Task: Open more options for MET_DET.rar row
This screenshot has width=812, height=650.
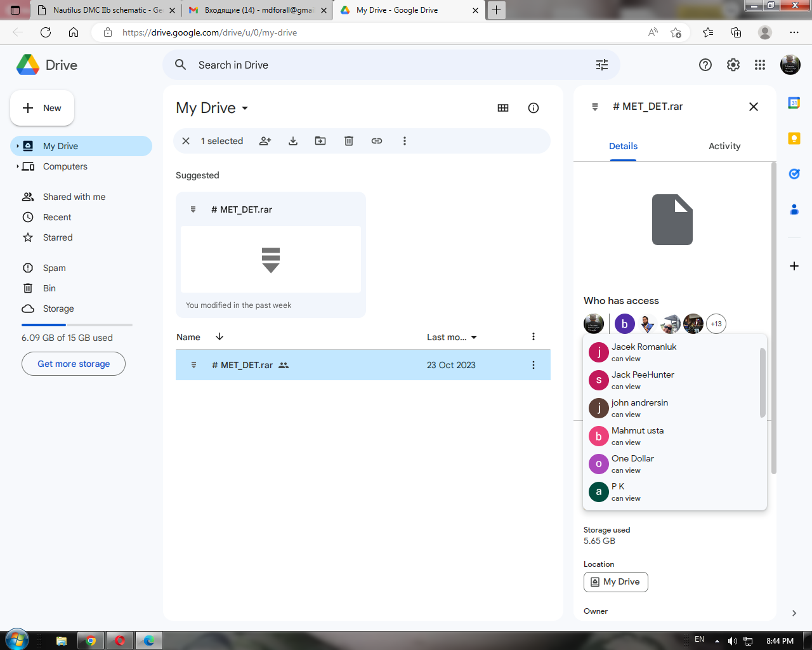Action: click(534, 365)
